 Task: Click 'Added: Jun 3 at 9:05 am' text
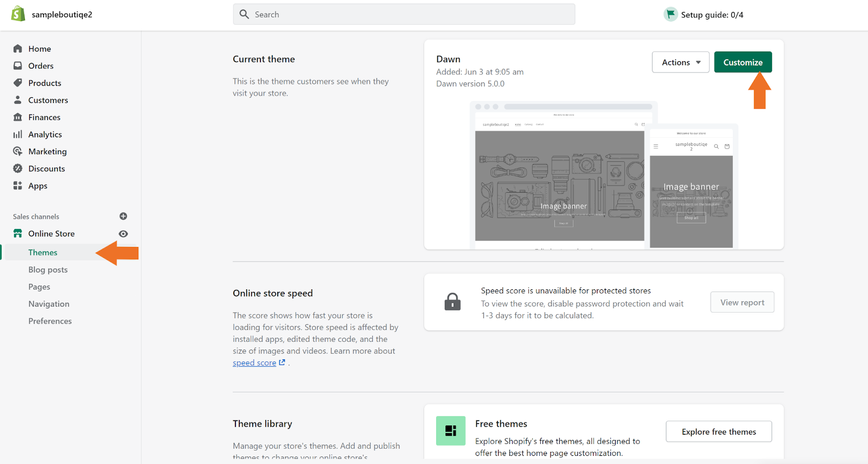[480, 72]
